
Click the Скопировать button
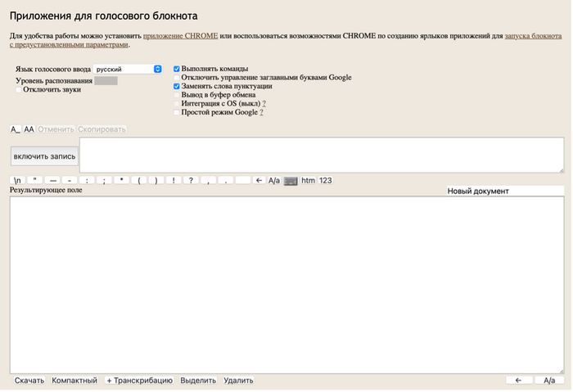coord(102,129)
